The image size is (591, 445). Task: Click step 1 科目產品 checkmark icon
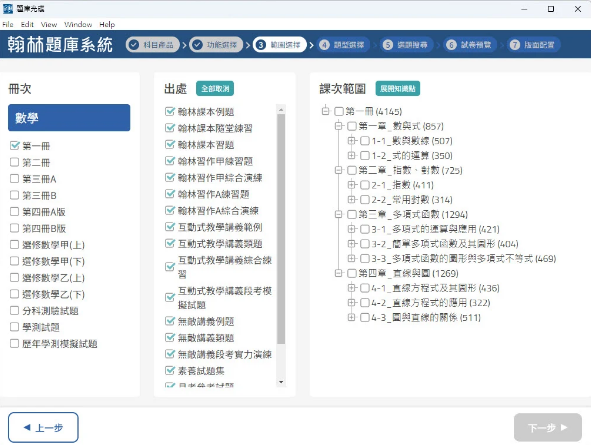[x=133, y=45]
